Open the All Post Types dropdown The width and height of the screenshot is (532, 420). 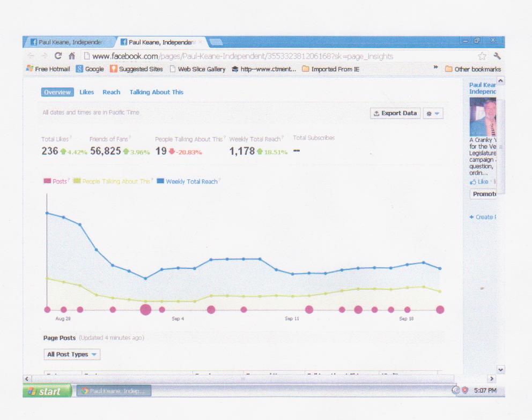pyautogui.click(x=72, y=354)
